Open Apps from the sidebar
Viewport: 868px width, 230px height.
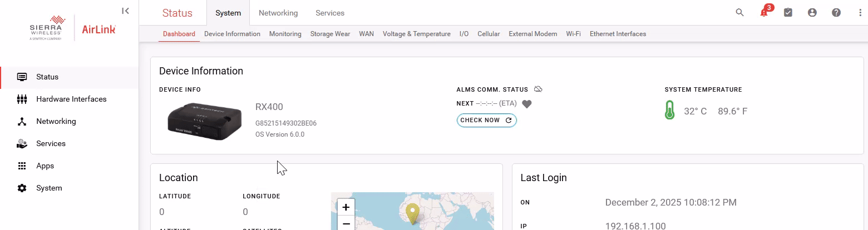pos(45,166)
